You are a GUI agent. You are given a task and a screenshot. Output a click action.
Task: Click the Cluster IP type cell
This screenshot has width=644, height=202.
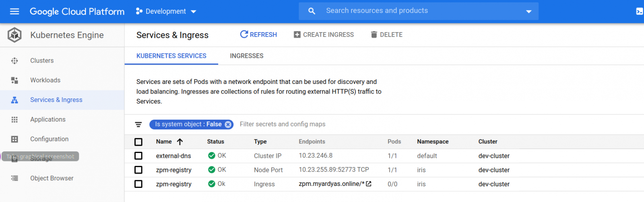pos(268,156)
